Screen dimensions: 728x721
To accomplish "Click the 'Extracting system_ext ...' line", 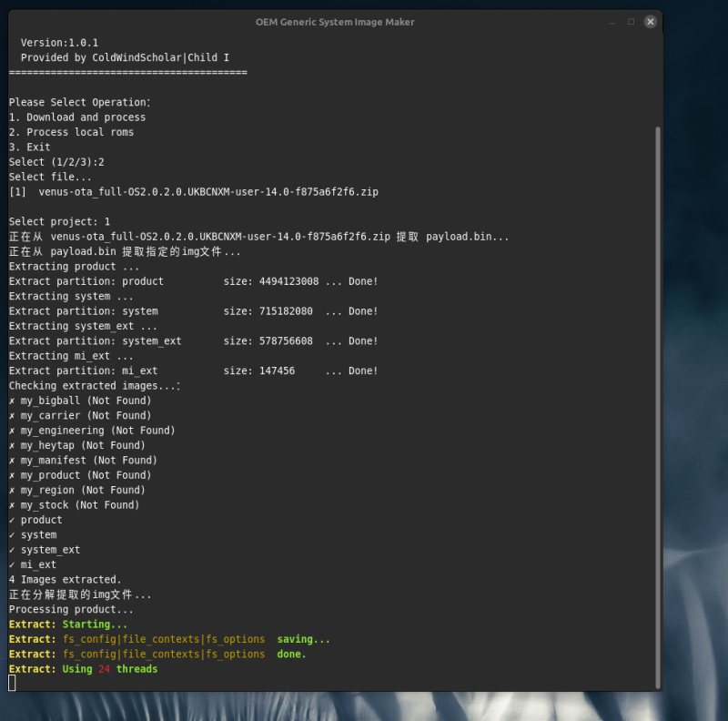I will pyautogui.click(x=83, y=326).
